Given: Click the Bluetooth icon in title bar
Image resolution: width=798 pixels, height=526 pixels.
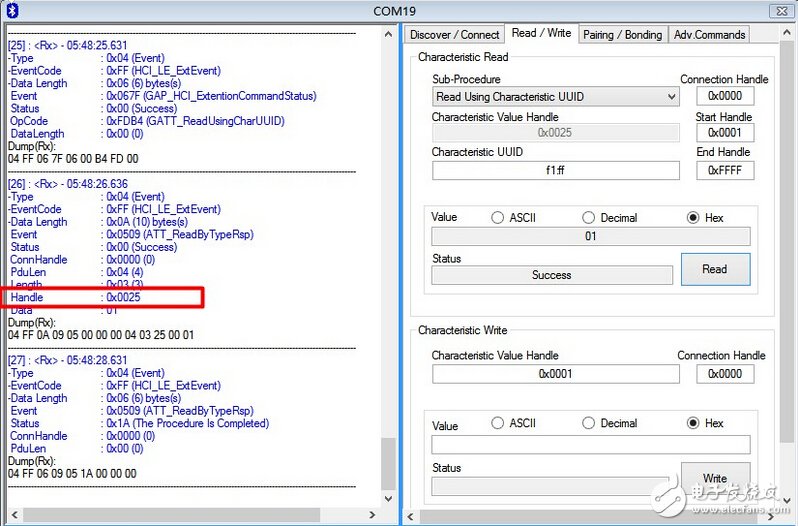Looking at the screenshot, I should coord(11,10).
